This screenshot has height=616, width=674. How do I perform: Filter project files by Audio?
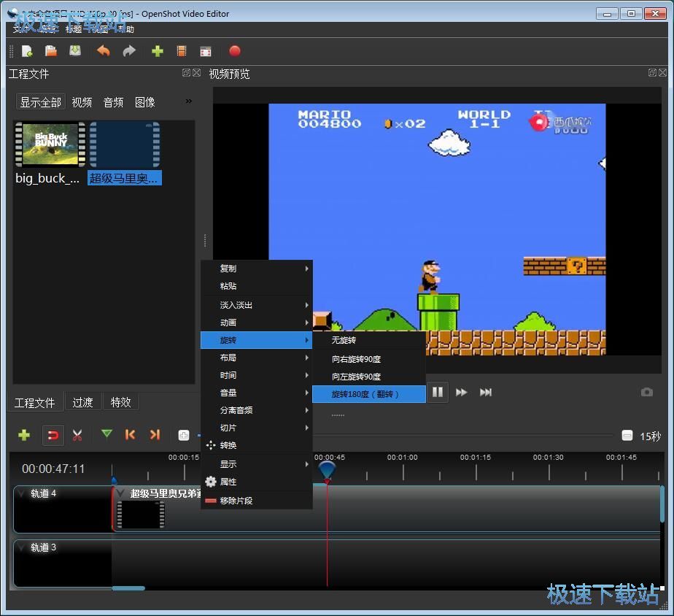pos(114,102)
